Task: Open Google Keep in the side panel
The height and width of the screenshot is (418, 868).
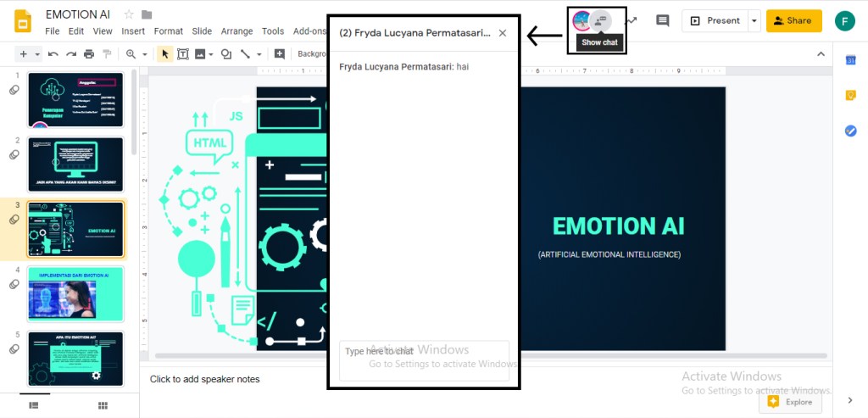Action: click(850, 95)
